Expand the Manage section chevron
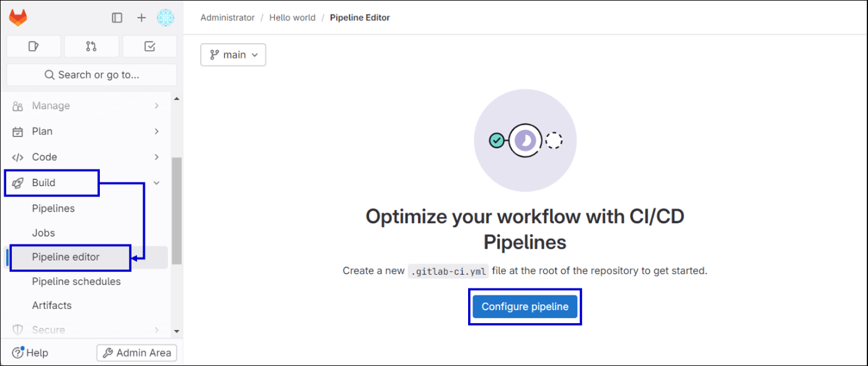Viewport: 868px width, 366px height. pos(157,106)
